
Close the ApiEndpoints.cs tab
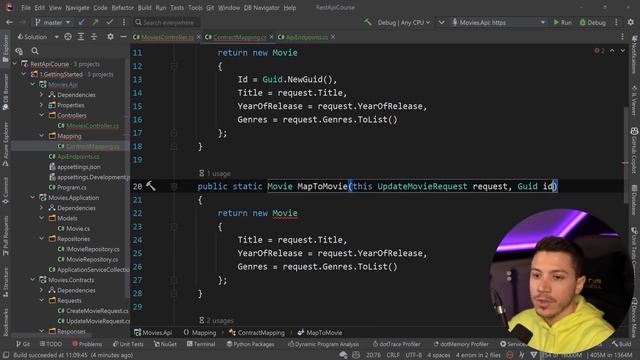pos(333,37)
